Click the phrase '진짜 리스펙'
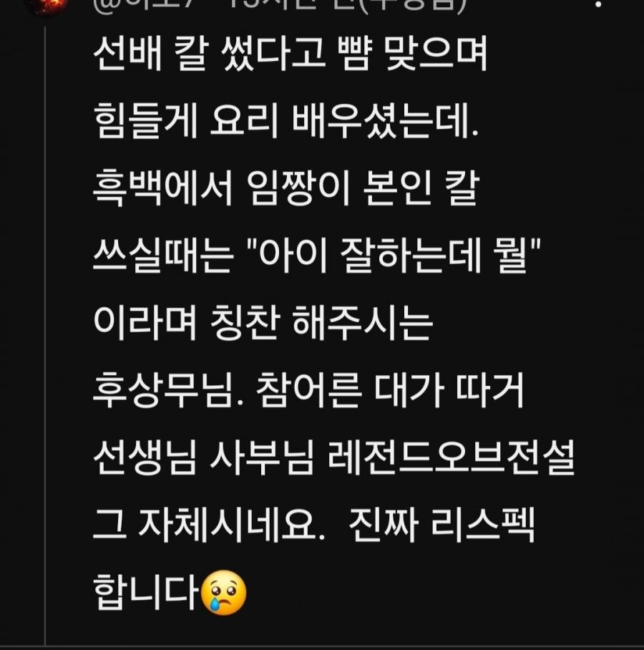 pos(441,525)
